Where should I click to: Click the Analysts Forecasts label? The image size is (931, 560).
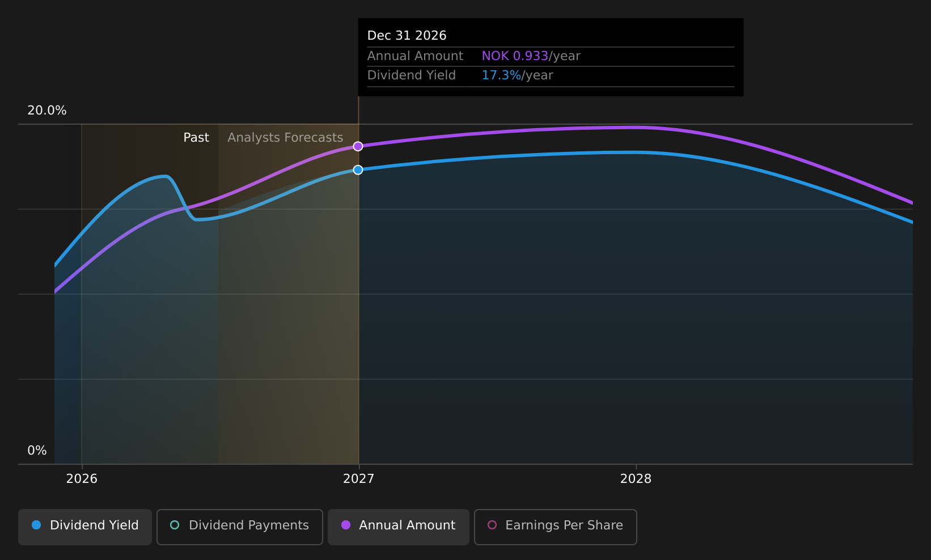point(285,138)
